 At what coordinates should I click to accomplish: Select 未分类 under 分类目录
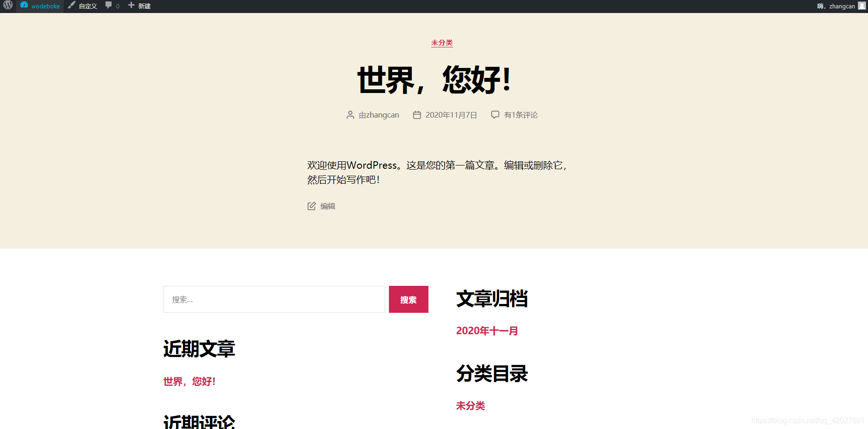pyautogui.click(x=470, y=406)
